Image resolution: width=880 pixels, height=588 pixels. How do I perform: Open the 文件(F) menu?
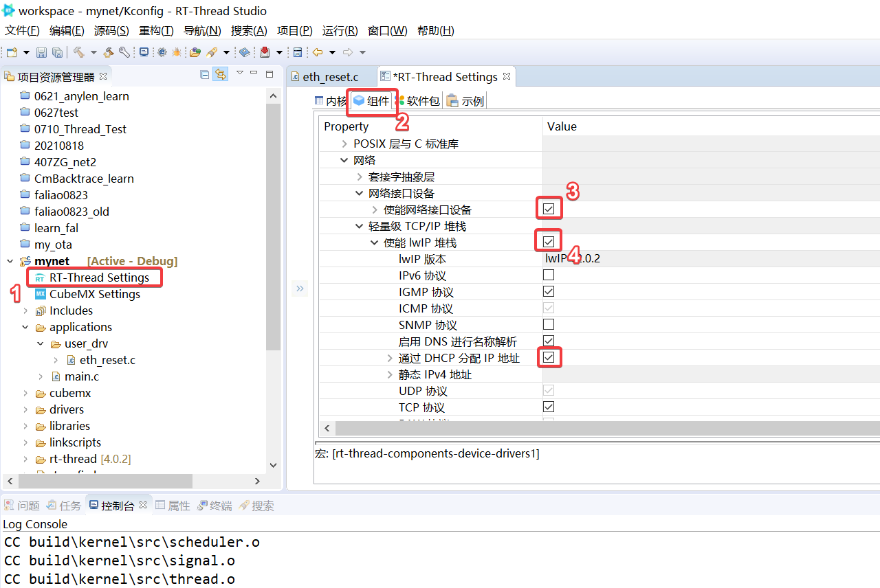pyautogui.click(x=22, y=31)
